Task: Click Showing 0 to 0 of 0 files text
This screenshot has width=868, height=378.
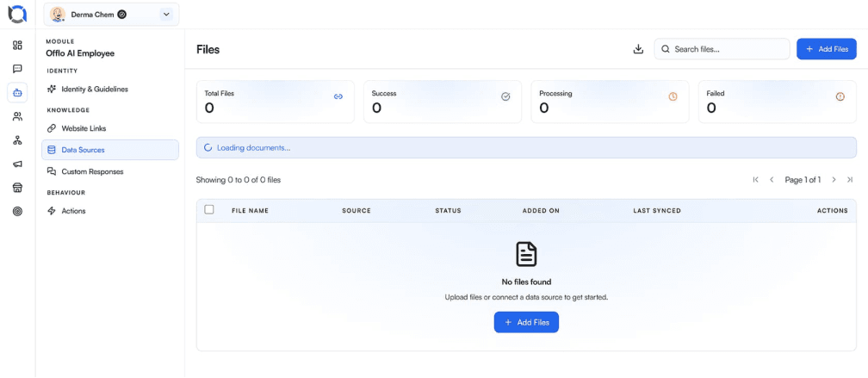Action: [x=239, y=180]
